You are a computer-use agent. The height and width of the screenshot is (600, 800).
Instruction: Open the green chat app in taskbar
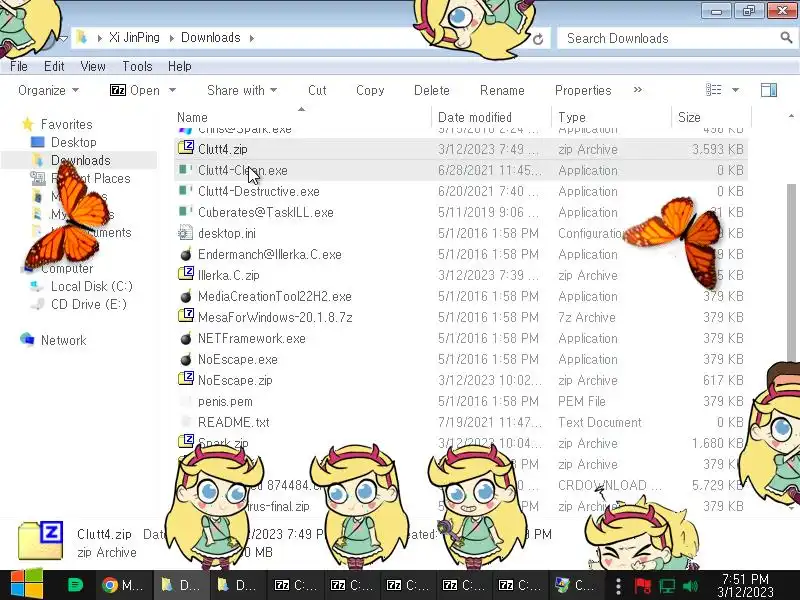click(76, 585)
